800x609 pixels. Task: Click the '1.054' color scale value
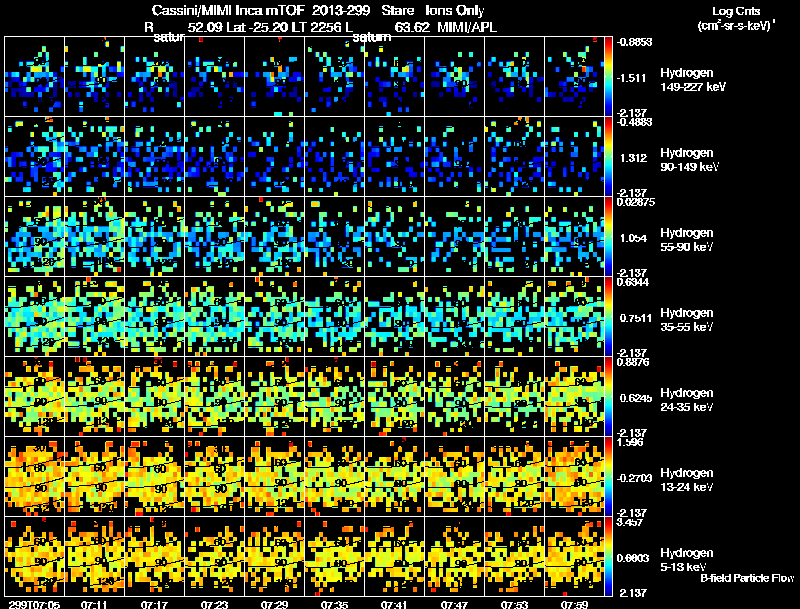pyautogui.click(x=633, y=238)
